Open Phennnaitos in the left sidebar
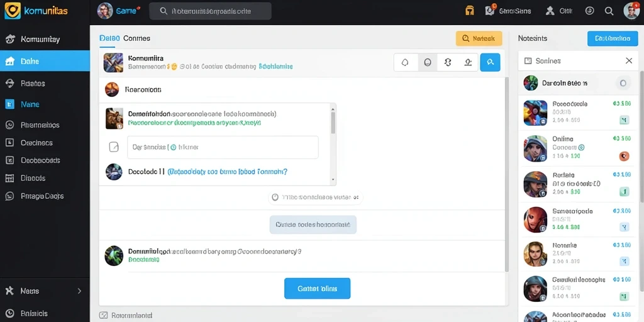The height and width of the screenshot is (322, 644). (45, 125)
